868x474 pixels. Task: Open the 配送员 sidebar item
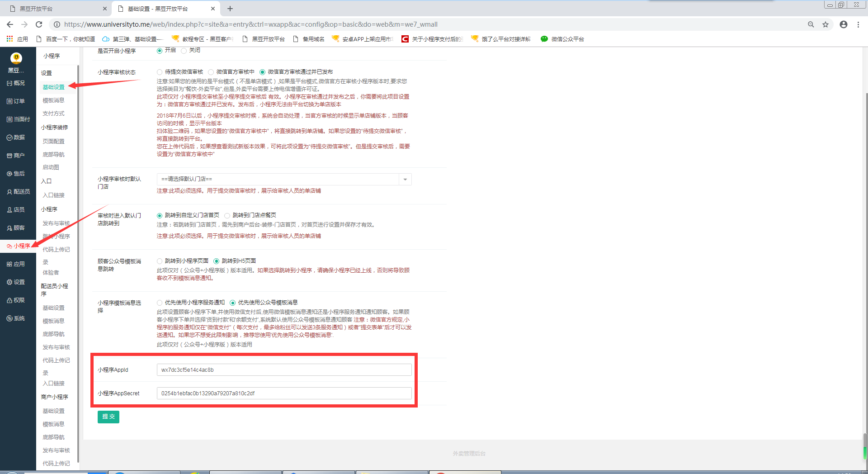pyautogui.click(x=18, y=192)
